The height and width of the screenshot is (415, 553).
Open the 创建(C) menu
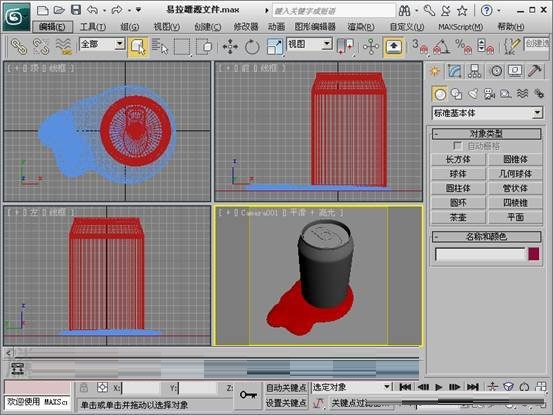pyautogui.click(x=208, y=27)
